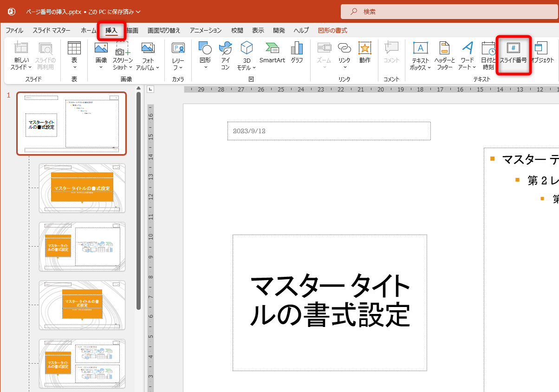Insert ワードアート text
The image size is (559, 392).
click(467, 56)
